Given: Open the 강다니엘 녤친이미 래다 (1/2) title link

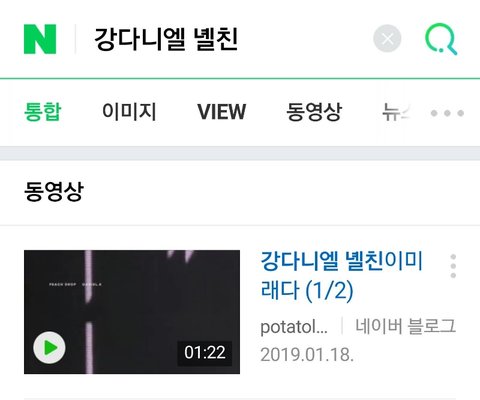Looking at the screenshot, I should [342, 276].
